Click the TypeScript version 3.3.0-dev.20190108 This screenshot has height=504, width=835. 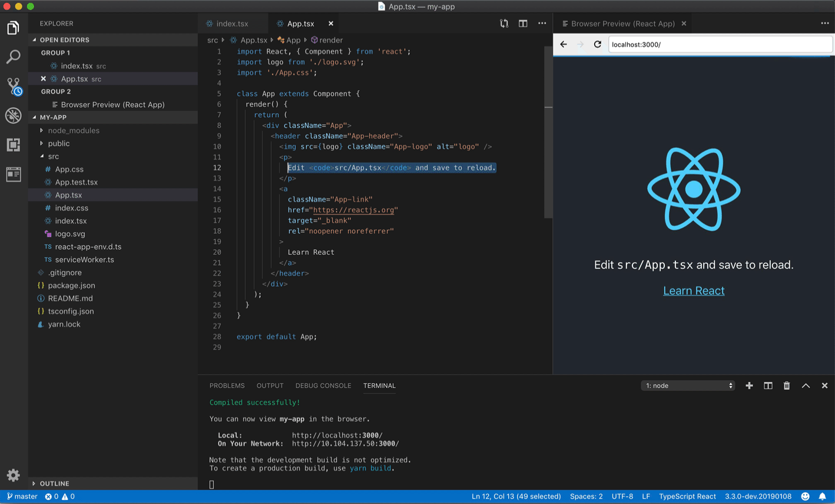(x=758, y=496)
